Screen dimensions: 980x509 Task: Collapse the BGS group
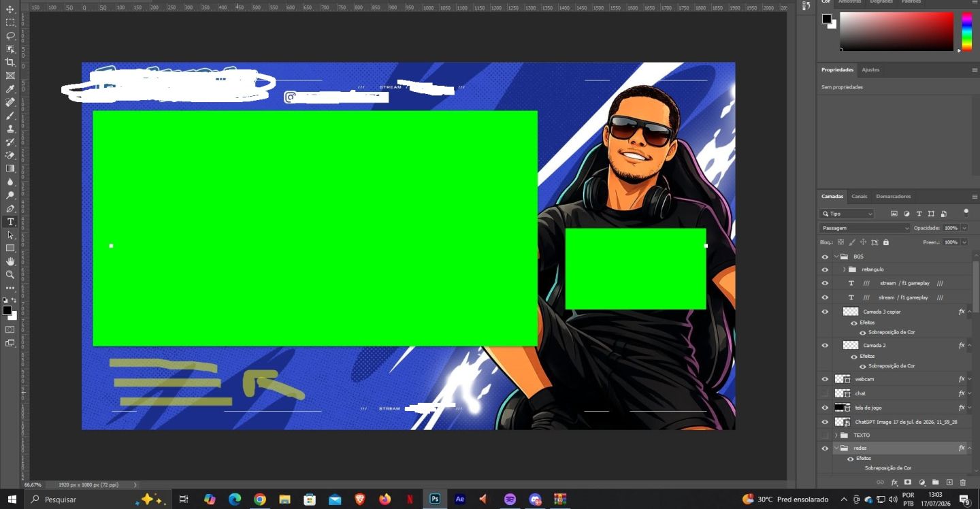(836, 257)
